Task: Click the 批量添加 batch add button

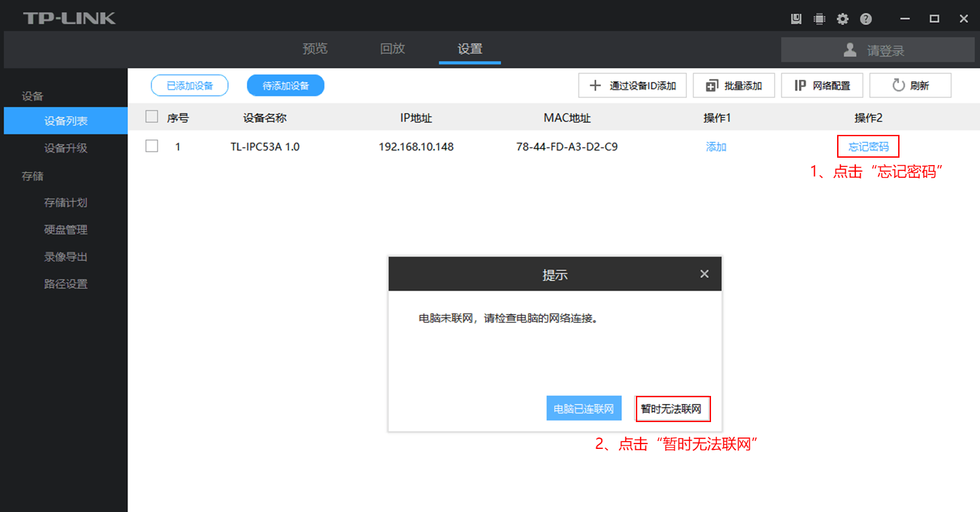Action: click(x=734, y=86)
